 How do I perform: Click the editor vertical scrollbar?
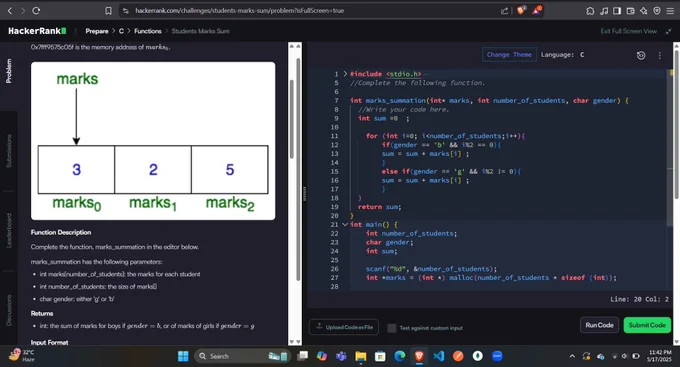[670, 147]
